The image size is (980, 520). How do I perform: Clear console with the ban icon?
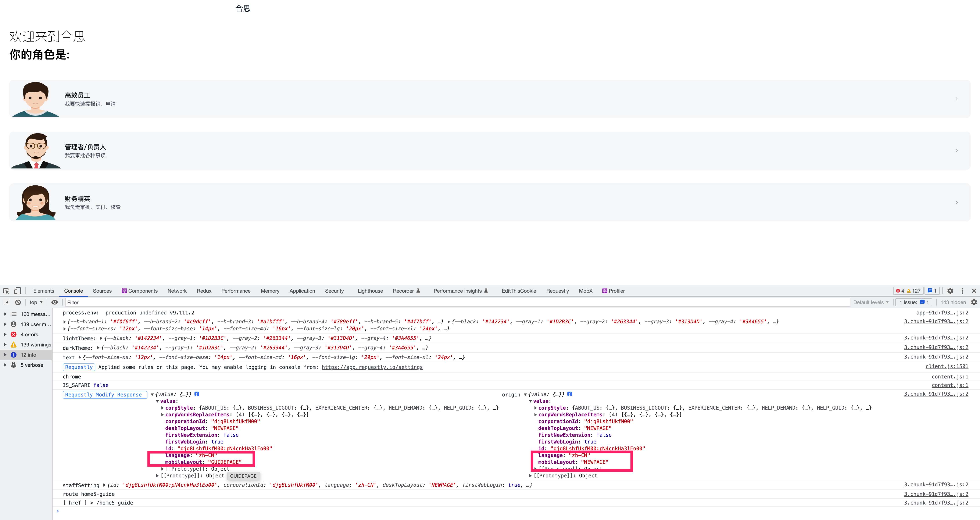18,302
